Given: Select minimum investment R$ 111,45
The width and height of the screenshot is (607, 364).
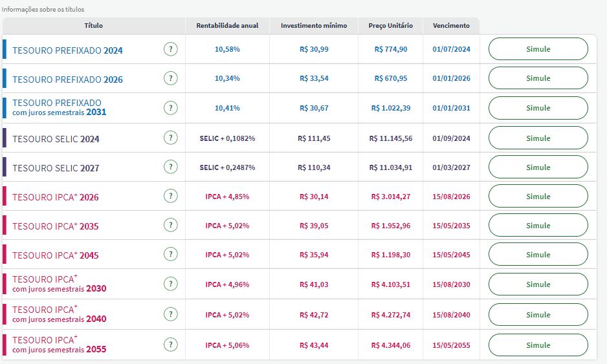Looking at the screenshot, I should pyautogui.click(x=314, y=138).
